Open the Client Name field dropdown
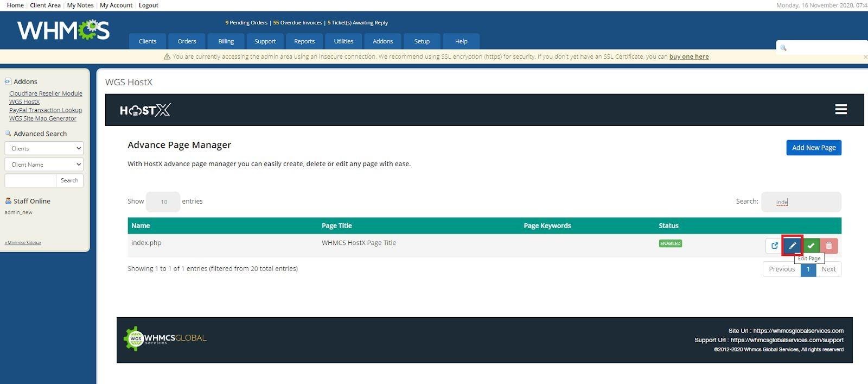Viewport: 868px width, 384px height. pos(44,165)
